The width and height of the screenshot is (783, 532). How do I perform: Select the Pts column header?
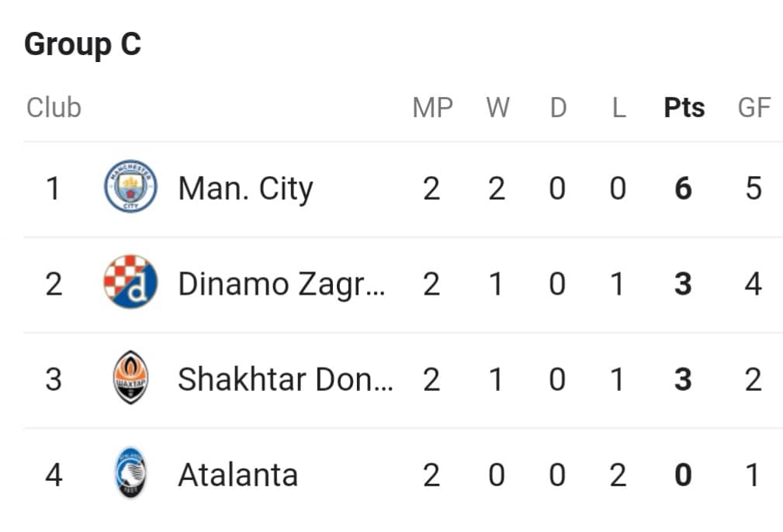pos(684,108)
